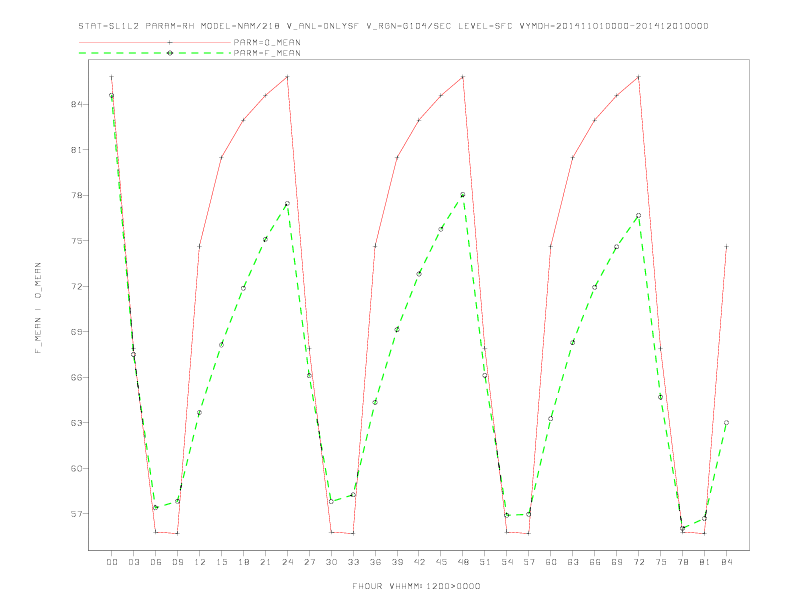This screenshot has height=612, width=792.
Task: Click x-axis tick label 21
Action: tap(266, 562)
